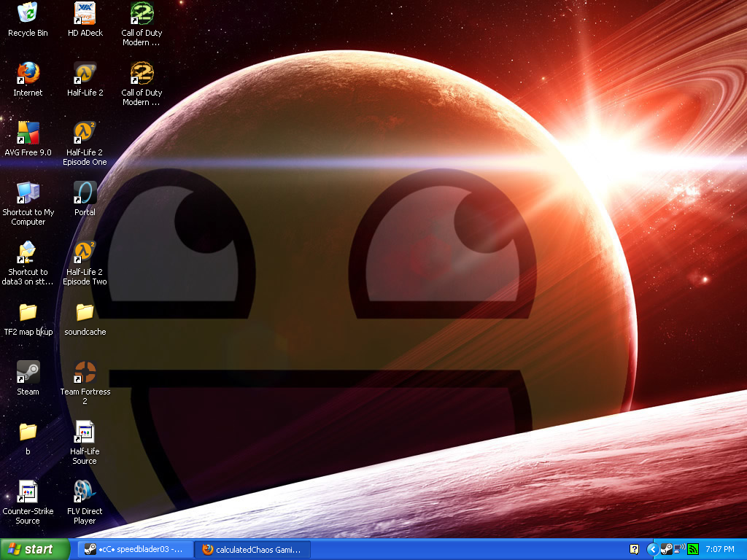Switch to the speedblader03 Steam taskbar window
Viewport: 747px width, 560px height.
pos(135,549)
